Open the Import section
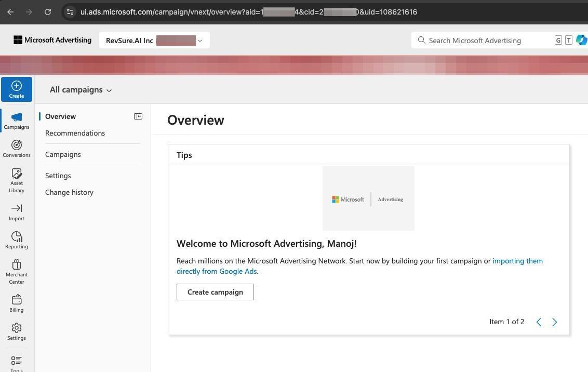This screenshot has width=588, height=372. coord(17,212)
